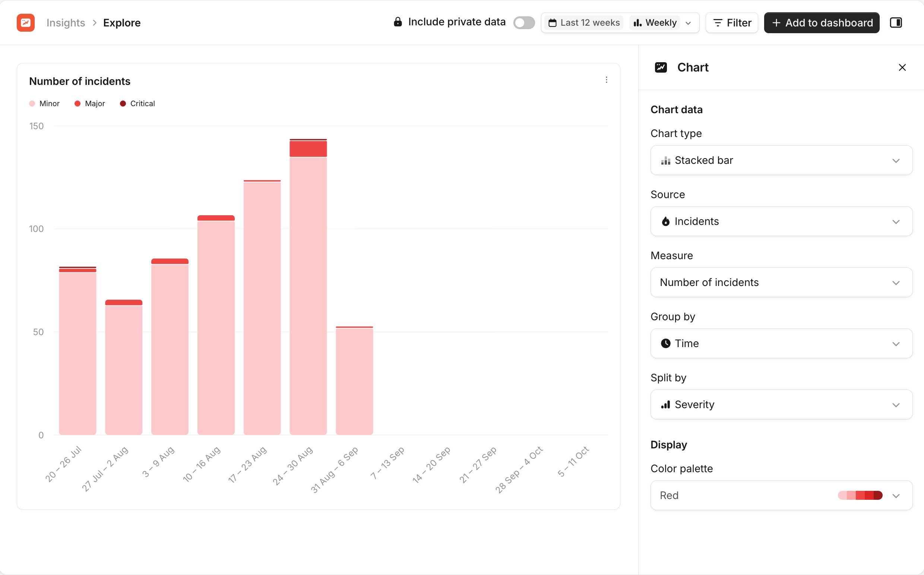Open the Group by Time dropdown
Viewport: 924px width, 575px height.
pos(781,343)
